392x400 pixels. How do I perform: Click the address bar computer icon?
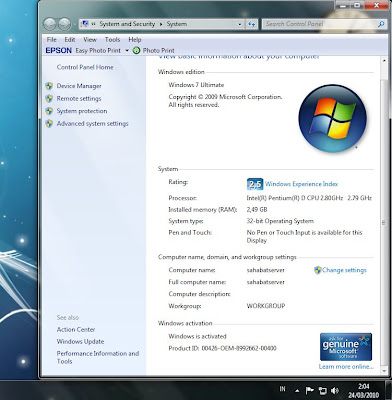[x=85, y=24]
